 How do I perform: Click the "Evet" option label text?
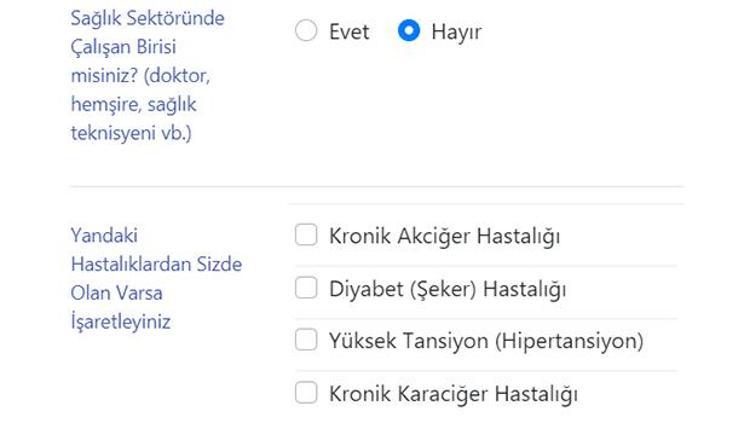349,32
